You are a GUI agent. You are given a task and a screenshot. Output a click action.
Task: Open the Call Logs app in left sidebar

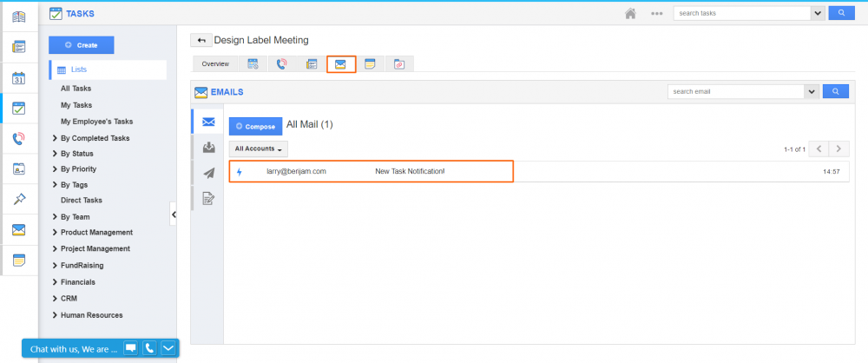click(x=18, y=138)
